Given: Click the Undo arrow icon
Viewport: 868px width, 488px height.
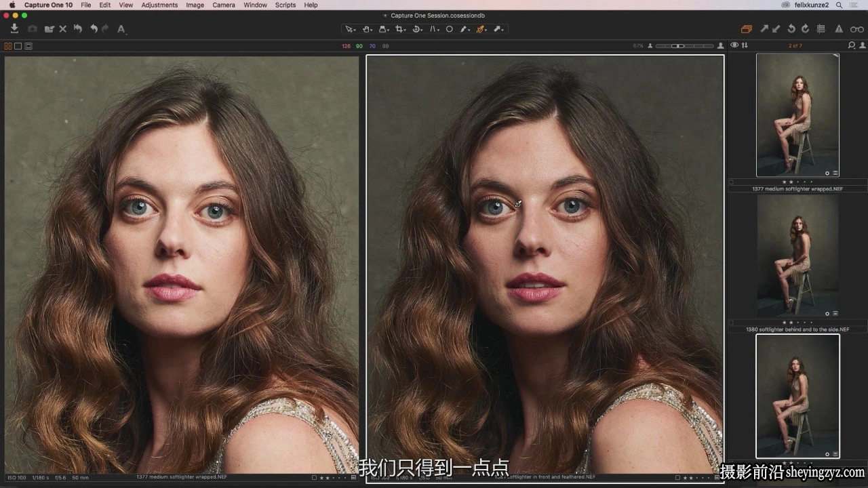Looking at the screenshot, I should click(94, 29).
